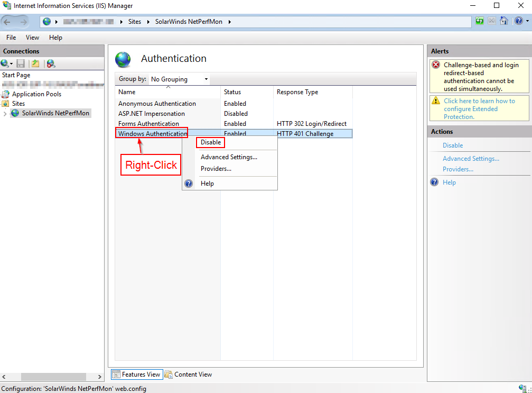
Task: Sort by the Status column header
Action: [232, 92]
